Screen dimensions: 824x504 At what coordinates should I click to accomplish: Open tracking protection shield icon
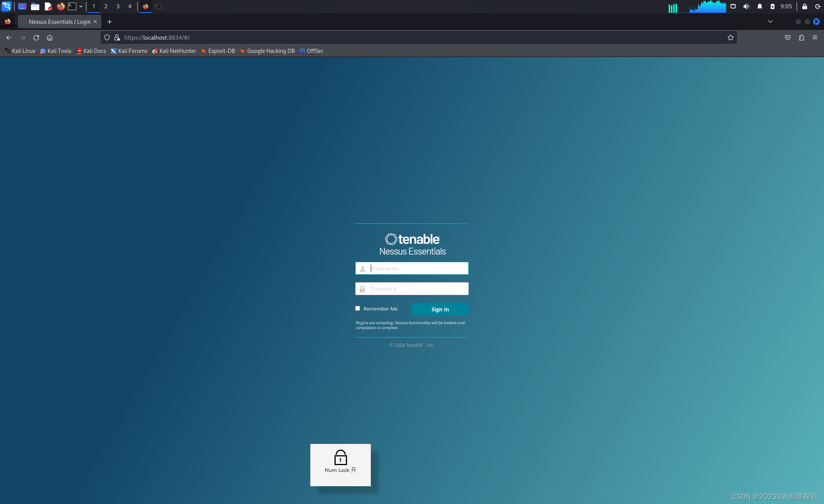(107, 37)
